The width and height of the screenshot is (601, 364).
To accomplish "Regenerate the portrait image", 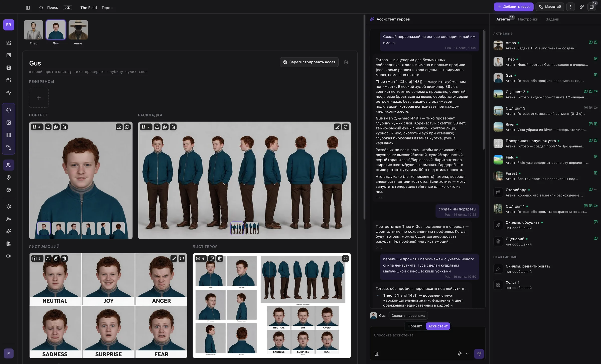I will [127, 127].
